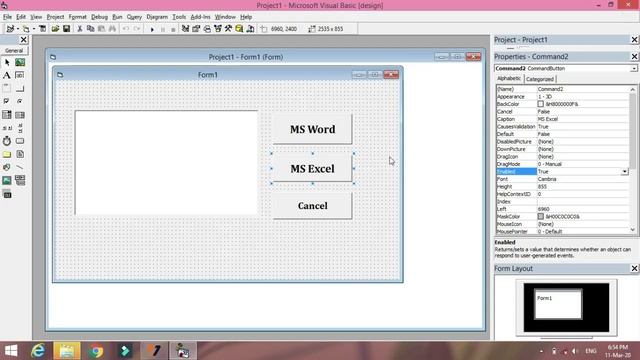
Task: Click the BackColor property color swatch
Action: (x=540, y=104)
